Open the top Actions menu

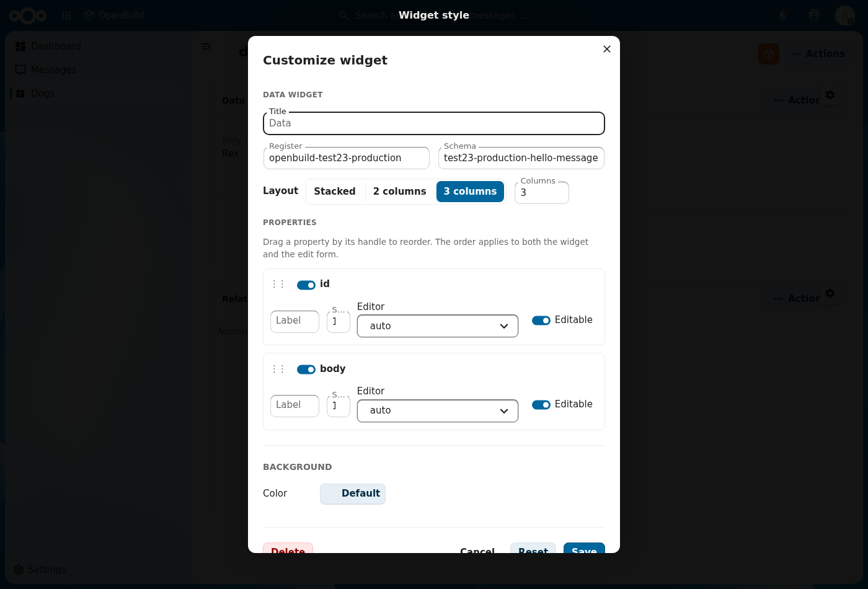pos(818,54)
